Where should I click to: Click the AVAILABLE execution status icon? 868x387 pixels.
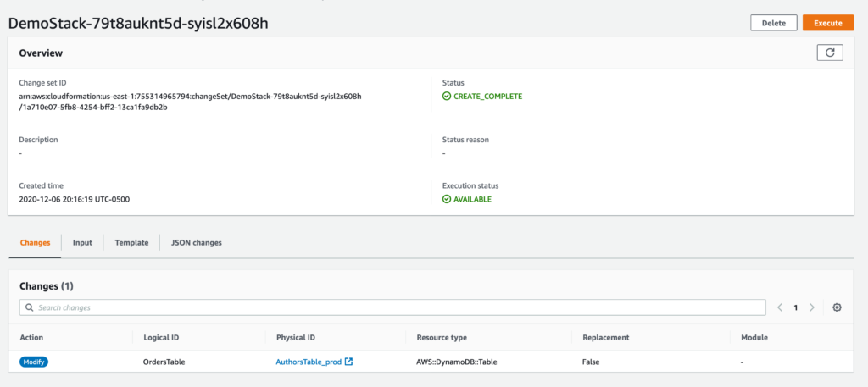(x=447, y=199)
